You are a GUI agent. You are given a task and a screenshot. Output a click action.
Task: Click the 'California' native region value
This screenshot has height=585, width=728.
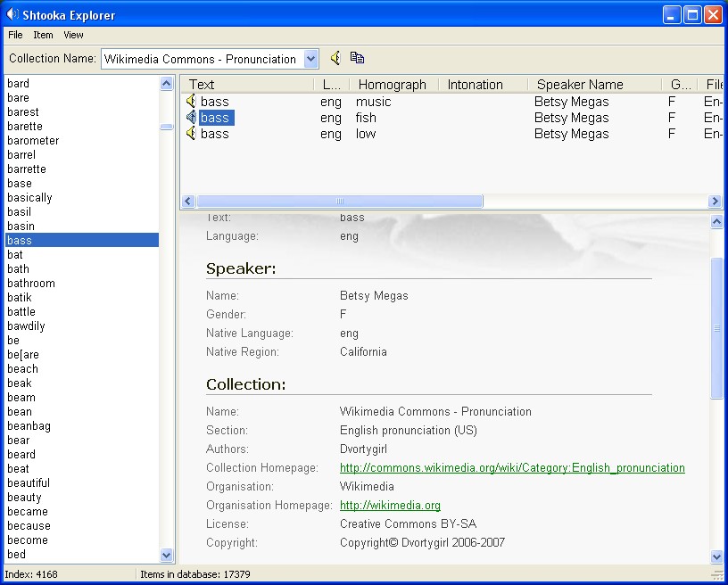coord(363,351)
